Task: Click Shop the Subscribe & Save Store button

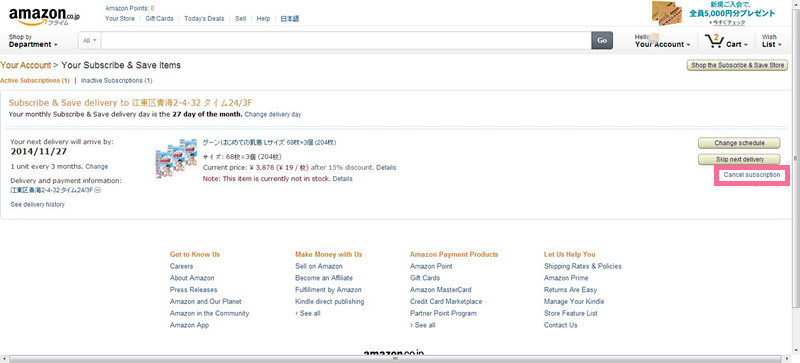Action: tap(737, 65)
